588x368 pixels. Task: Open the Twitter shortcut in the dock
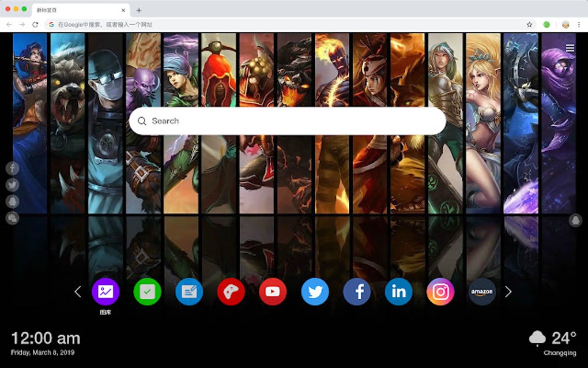point(315,291)
